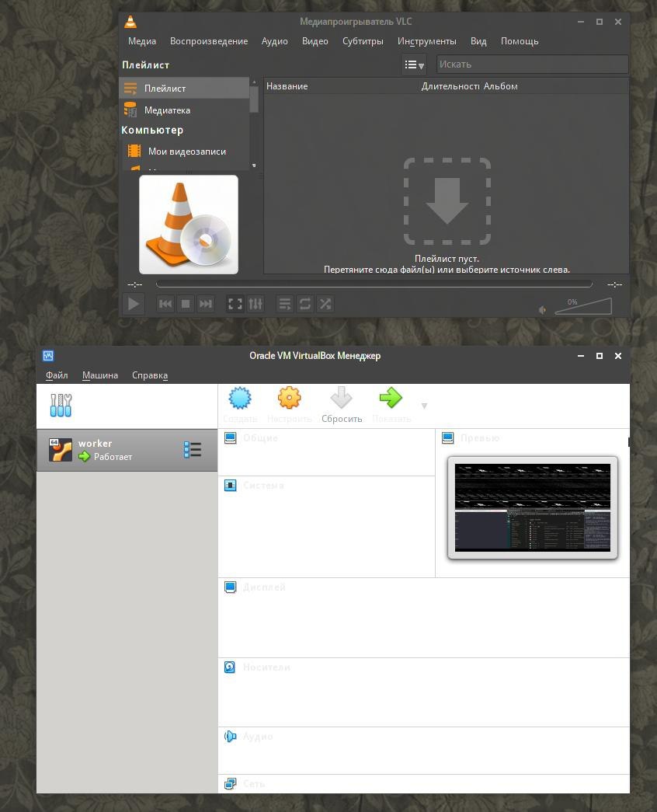Image resolution: width=657 pixels, height=812 pixels.
Task: Maximize the VirtualBox Manager window
Action: (x=600, y=356)
